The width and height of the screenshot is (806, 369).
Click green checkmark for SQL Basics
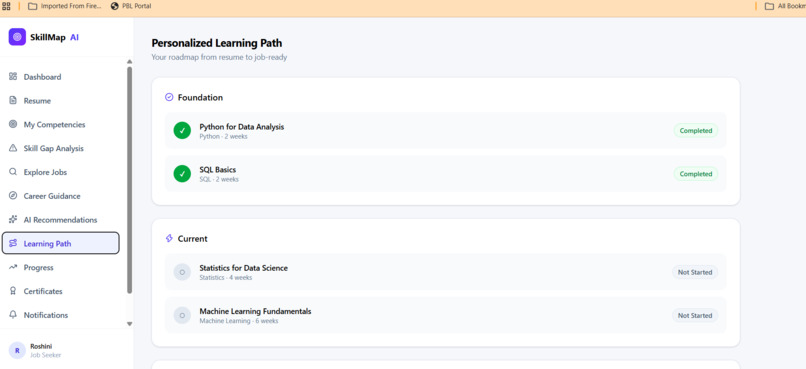182,174
